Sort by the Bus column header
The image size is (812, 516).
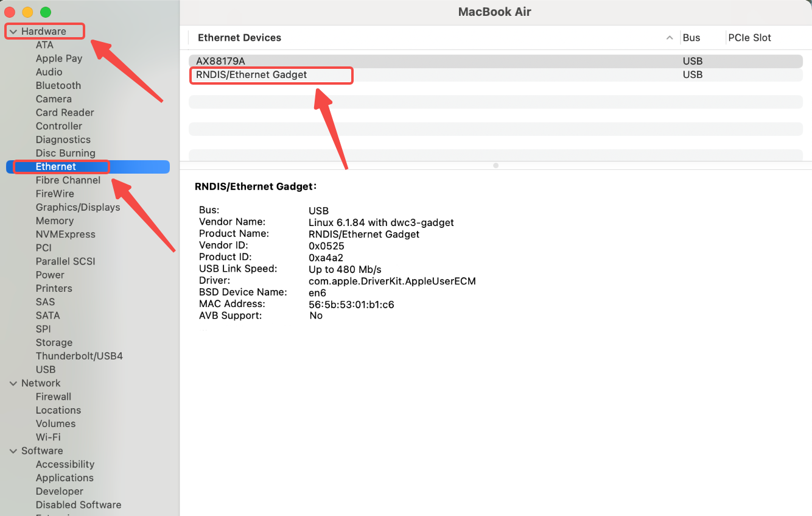(691, 38)
